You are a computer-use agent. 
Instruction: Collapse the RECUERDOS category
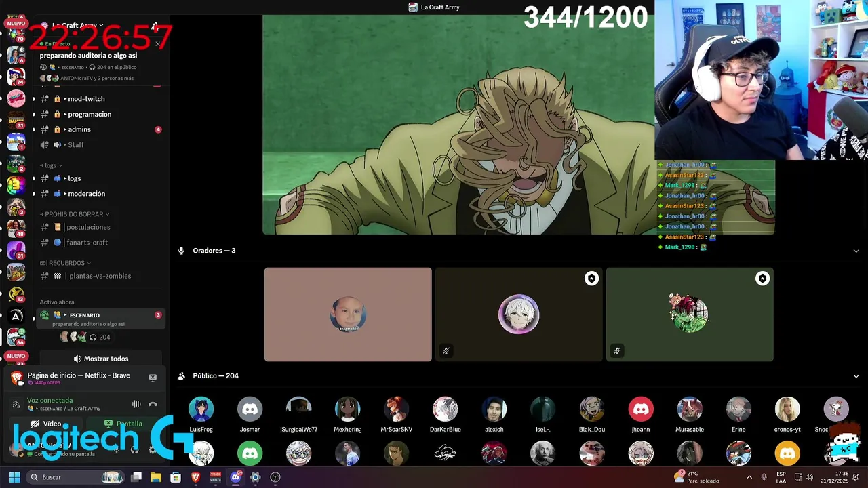click(65, 263)
